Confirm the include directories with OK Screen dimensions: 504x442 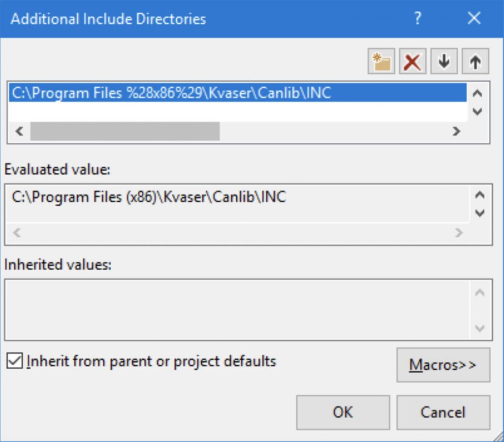[343, 412]
